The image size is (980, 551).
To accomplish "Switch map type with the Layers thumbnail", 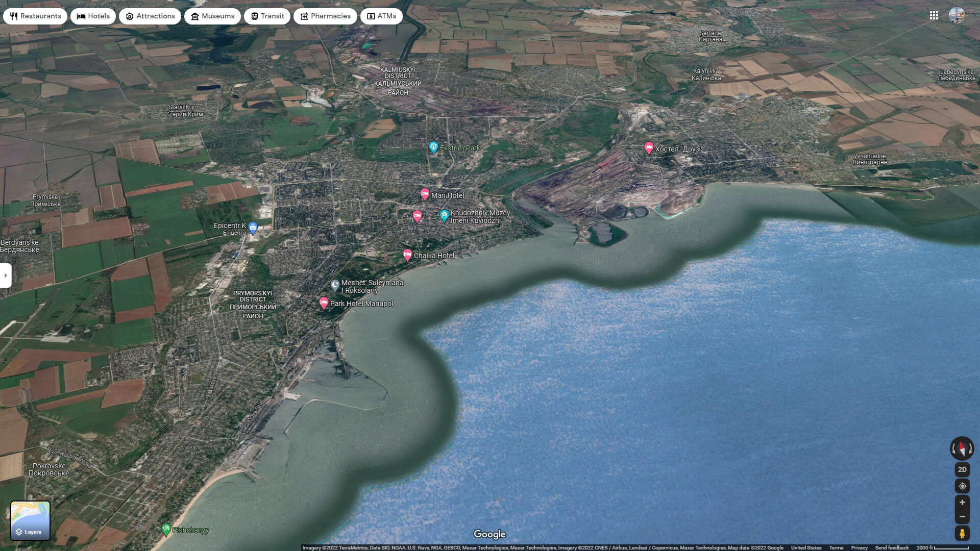I will (31, 520).
